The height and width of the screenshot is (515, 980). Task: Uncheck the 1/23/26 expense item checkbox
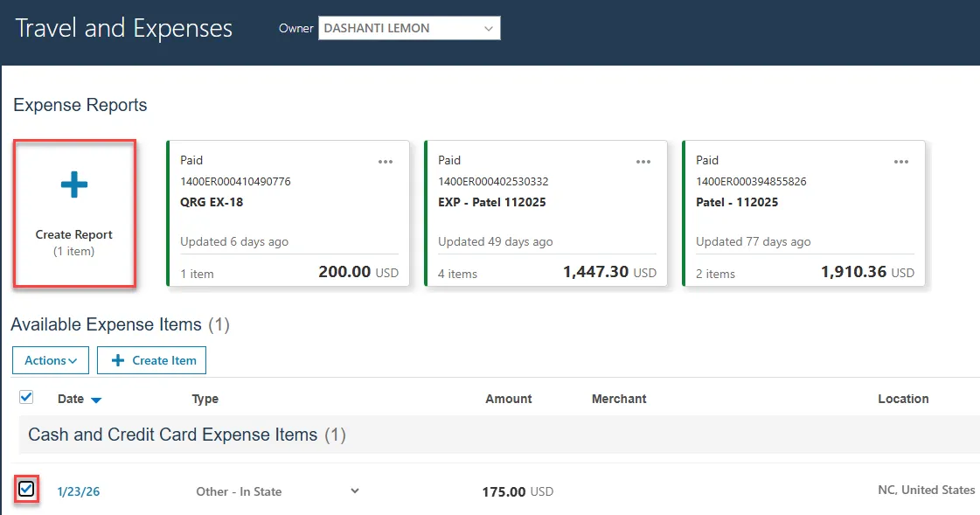26,490
